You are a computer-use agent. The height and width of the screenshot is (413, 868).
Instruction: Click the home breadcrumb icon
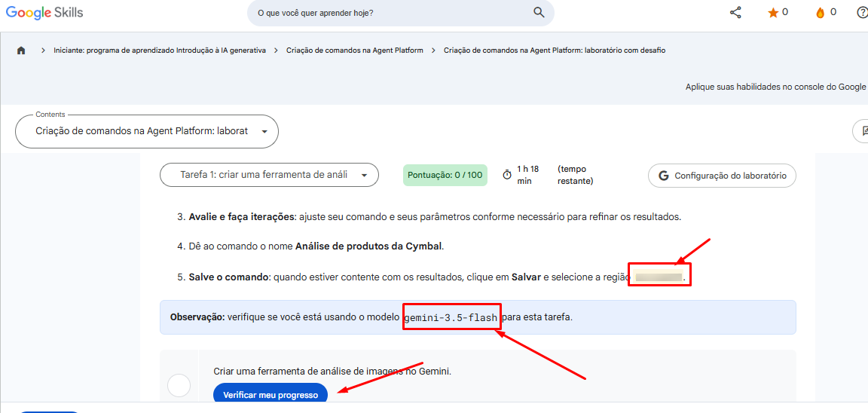pos(21,50)
